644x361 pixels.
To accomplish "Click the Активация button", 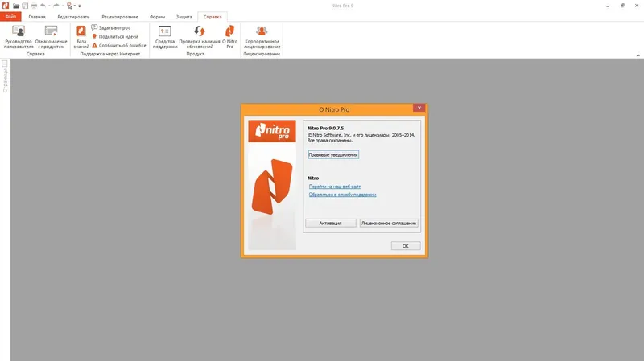I will pos(331,224).
